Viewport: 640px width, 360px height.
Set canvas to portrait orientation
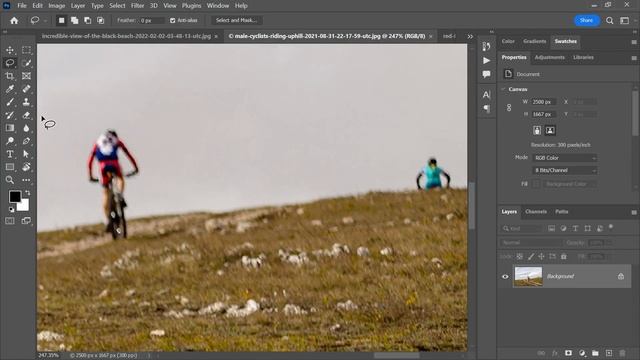[537, 131]
